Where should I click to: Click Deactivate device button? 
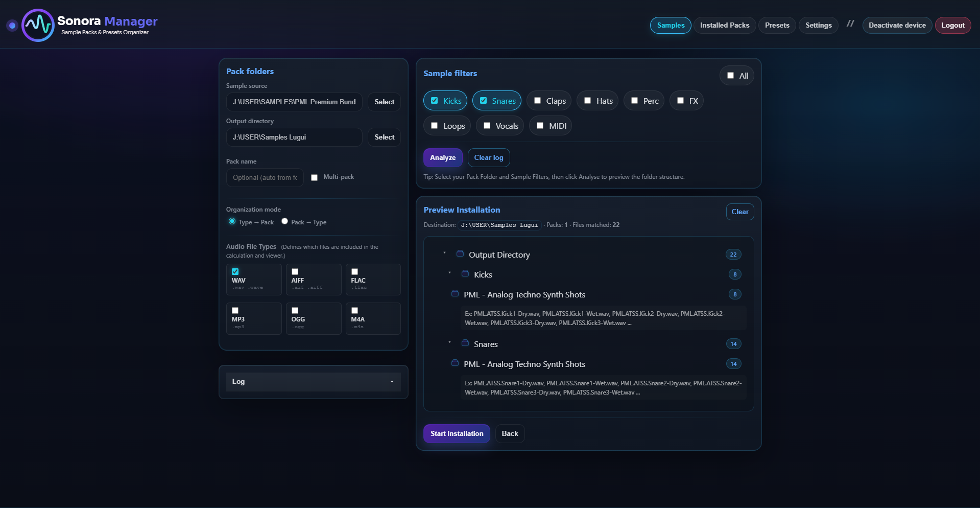(897, 25)
